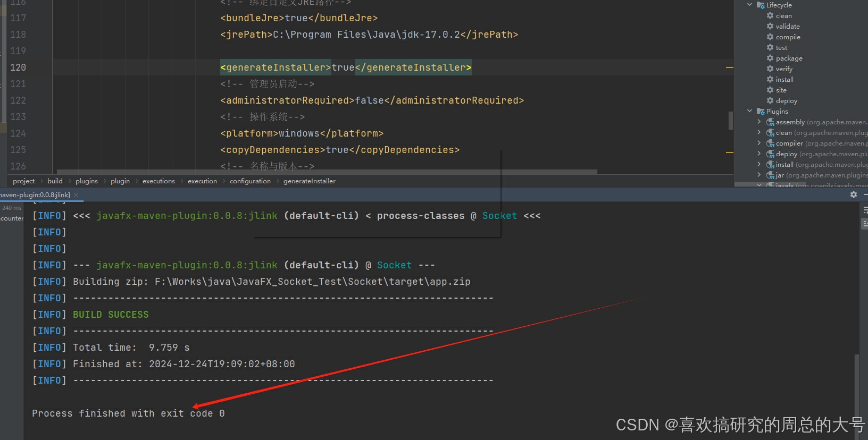
Task: Click the 'Finished at' timestamp line
Action: (x=184, y=364)
